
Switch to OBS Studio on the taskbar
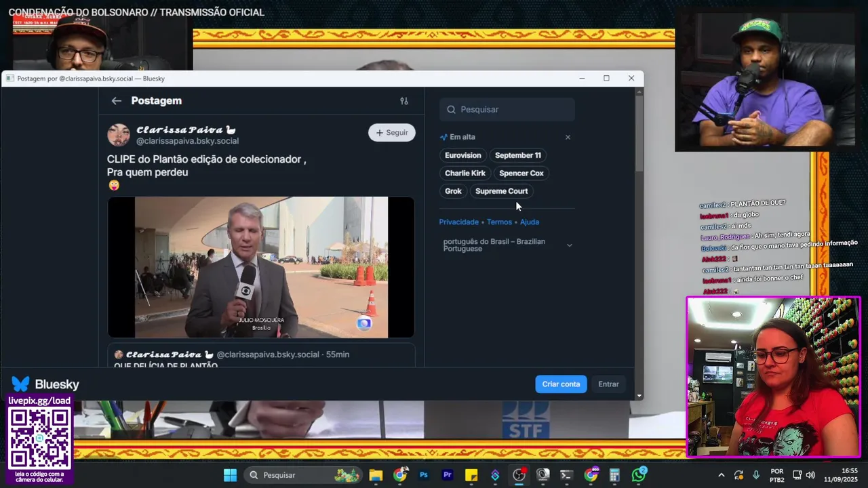pyautogui.click(x=519, y=475)
